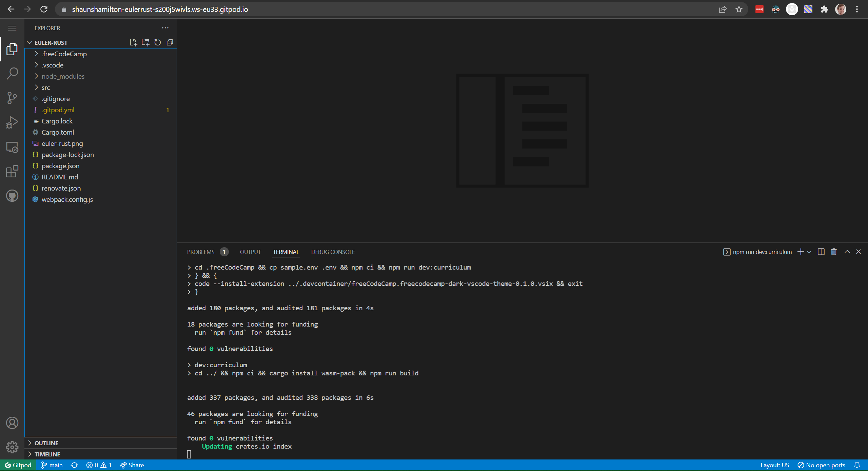Click the Share button in status bar

(x=132, y=465)
